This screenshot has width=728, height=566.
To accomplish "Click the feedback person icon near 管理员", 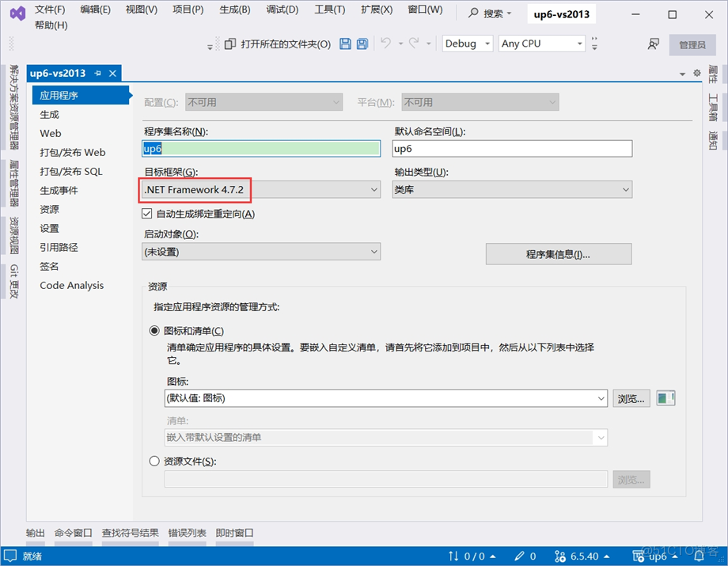I will [652, 44].
